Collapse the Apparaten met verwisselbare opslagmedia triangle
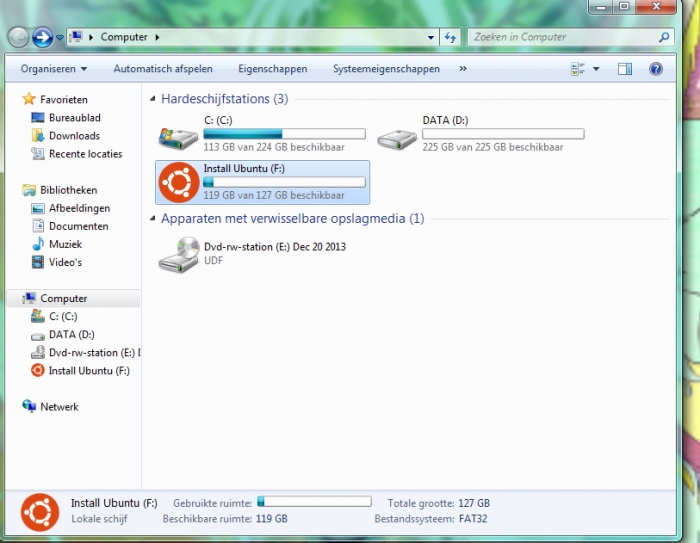Screen dimensions: 700x543 pos(152,218)
